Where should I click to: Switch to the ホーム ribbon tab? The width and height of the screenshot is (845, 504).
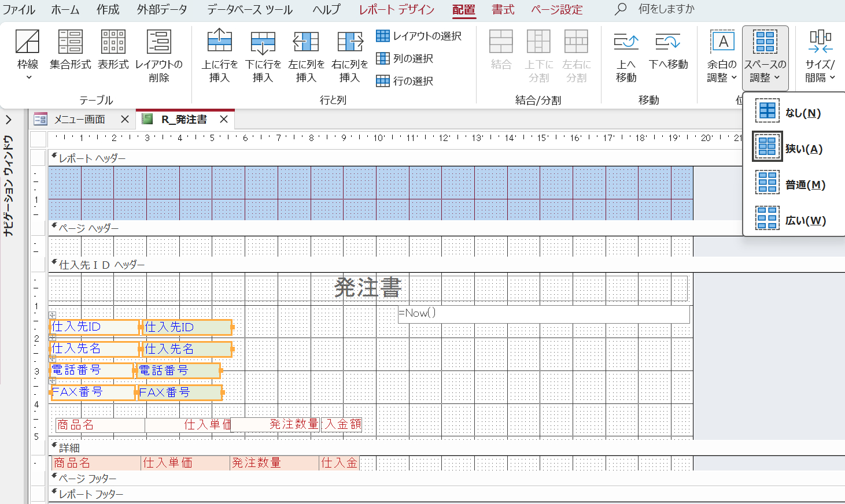click(65, 10)
